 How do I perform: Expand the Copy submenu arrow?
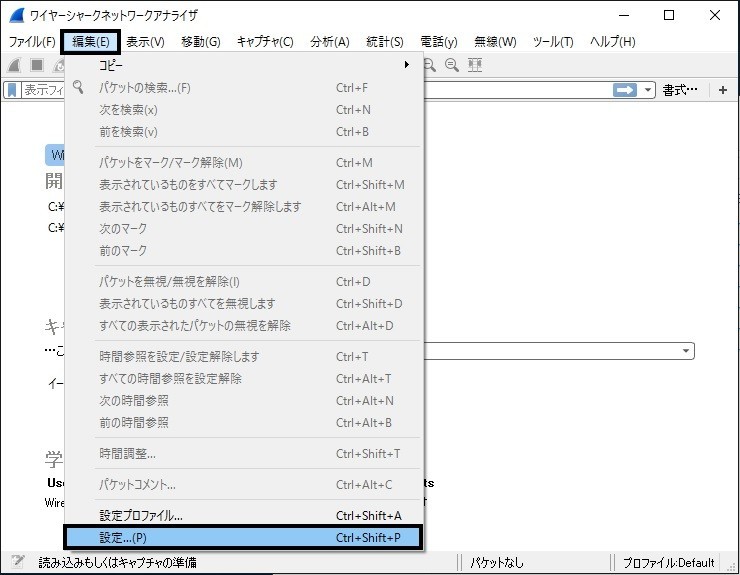(406, 65)
